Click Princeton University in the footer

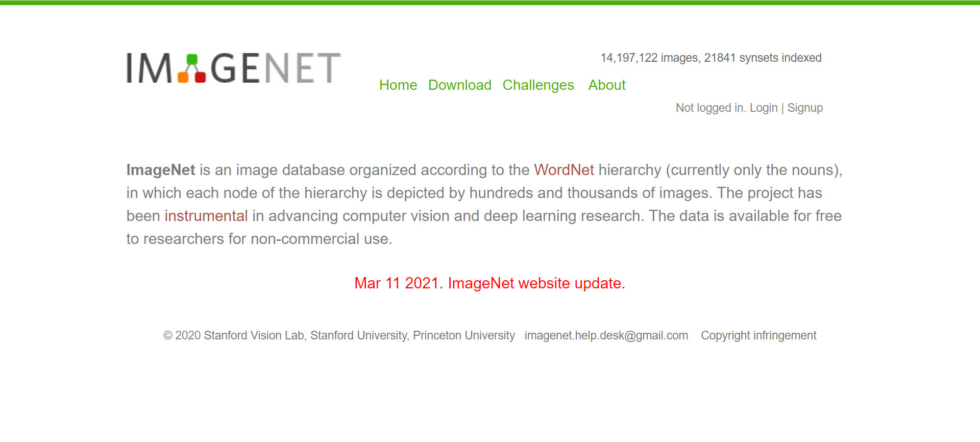pyautogui.click(x=464, y=335)
